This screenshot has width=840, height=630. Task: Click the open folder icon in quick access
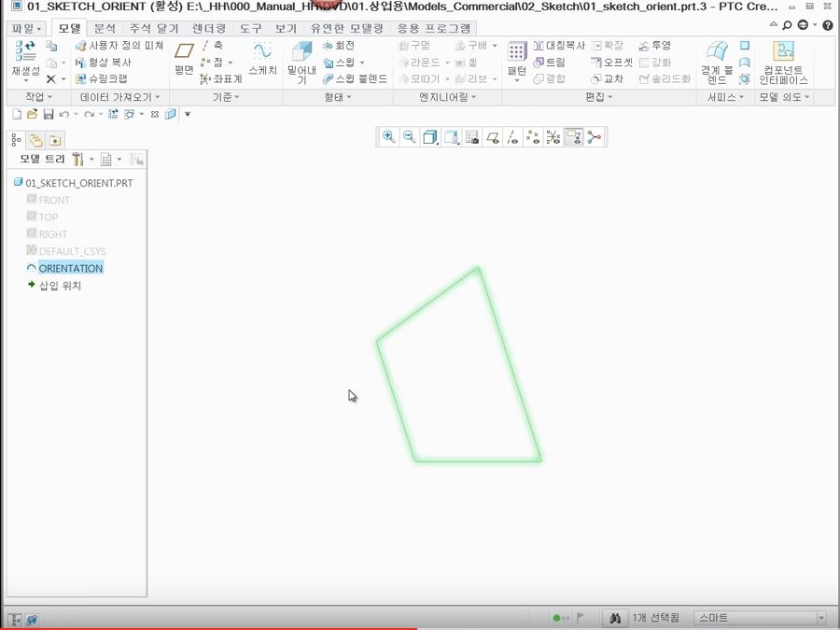click(32, 114)
